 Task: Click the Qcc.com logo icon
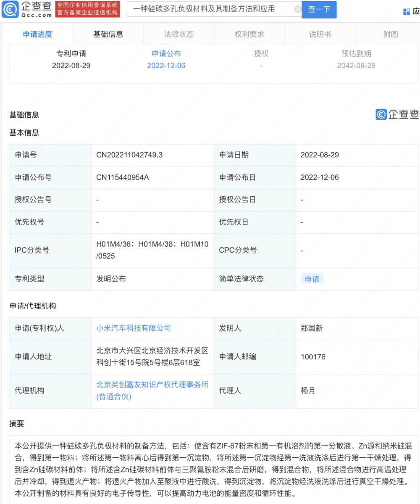coord(10,9)
